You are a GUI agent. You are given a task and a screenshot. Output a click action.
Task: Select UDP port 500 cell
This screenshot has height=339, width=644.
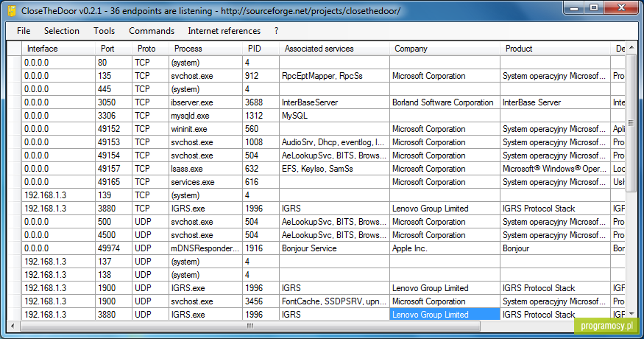coord(114,222)
